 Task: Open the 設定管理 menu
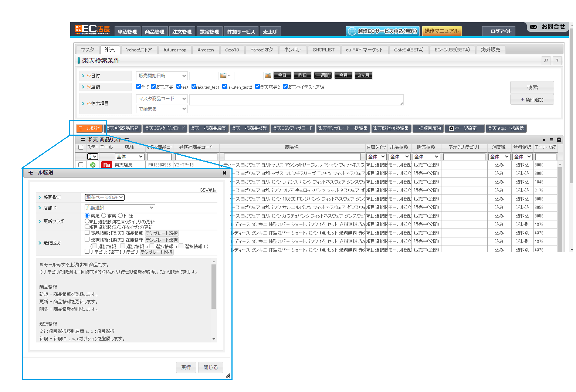tap(209, 31)
